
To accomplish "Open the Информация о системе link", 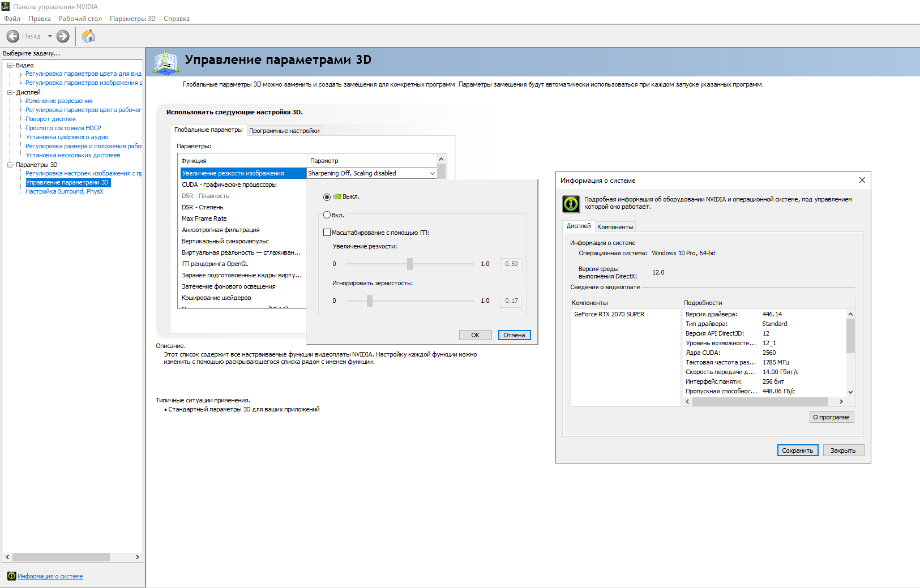I will pos(50,576).
